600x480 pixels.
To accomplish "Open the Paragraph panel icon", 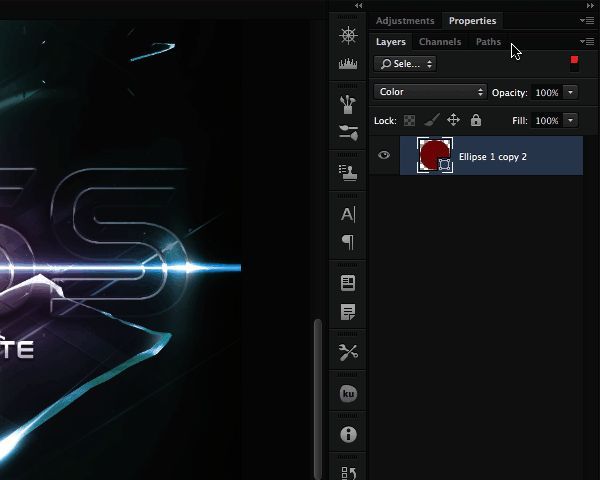I will [x=348, y=241].
